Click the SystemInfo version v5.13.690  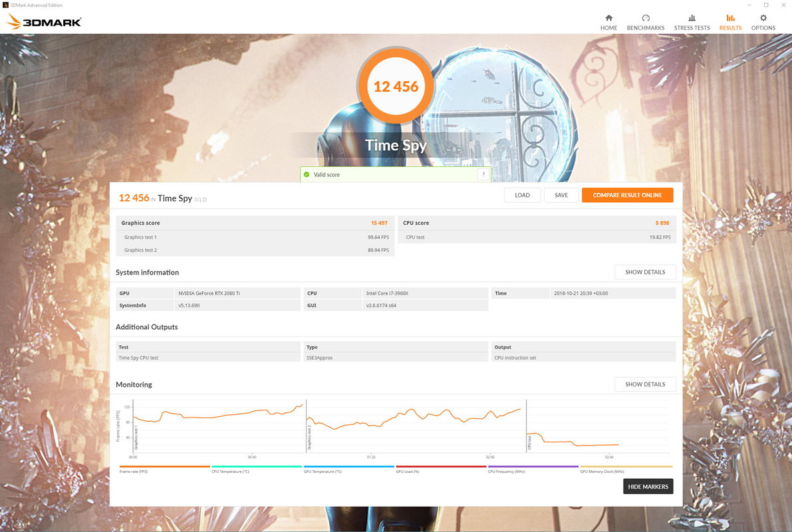tap(189, 305)
